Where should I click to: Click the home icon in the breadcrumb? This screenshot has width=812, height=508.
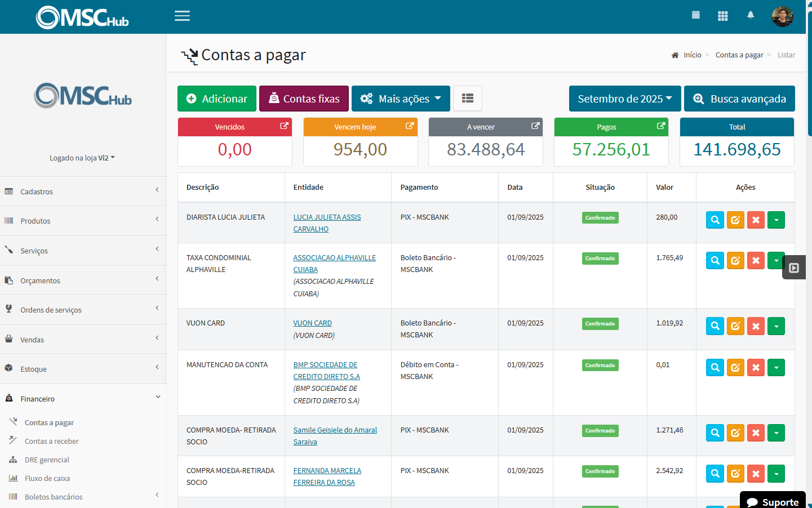[675, 54]
